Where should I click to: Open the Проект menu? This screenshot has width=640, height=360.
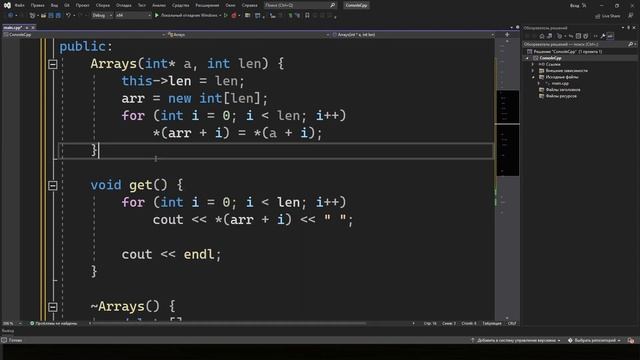[x=82, y=5]
